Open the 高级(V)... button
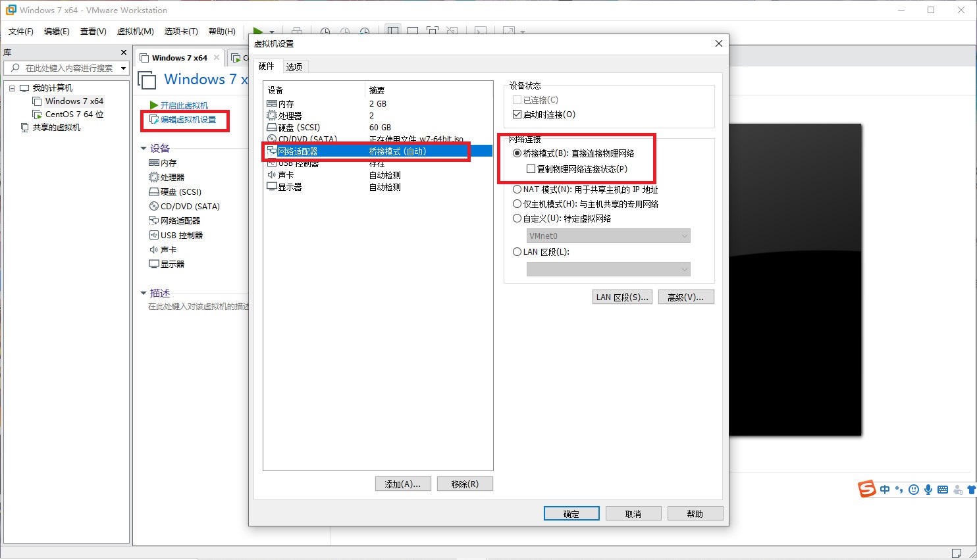The width and height of the screenshot is (977, 560). pyautogui.click(x=686, y=297)
